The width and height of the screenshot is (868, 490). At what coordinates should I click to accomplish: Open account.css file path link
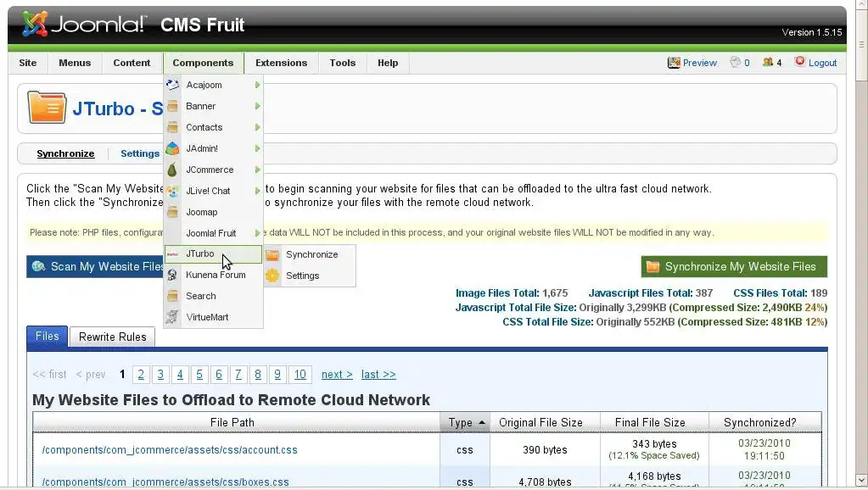(x=170, y=450)
